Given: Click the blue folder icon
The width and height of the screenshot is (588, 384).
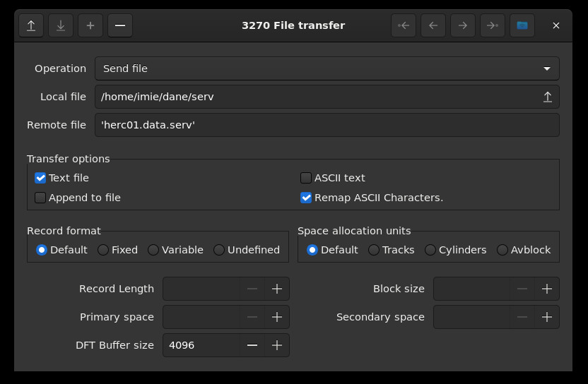Looking at the screenshot, I should pos(522,25).
